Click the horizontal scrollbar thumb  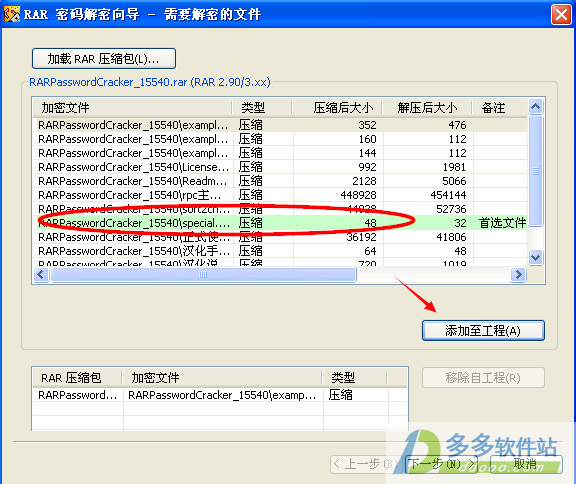[x=203, y=274]
